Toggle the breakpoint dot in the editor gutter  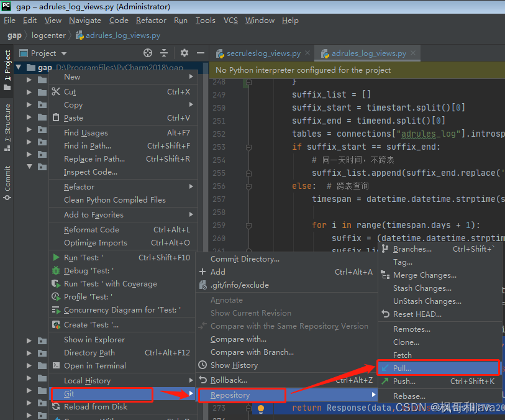pos(261,408)
